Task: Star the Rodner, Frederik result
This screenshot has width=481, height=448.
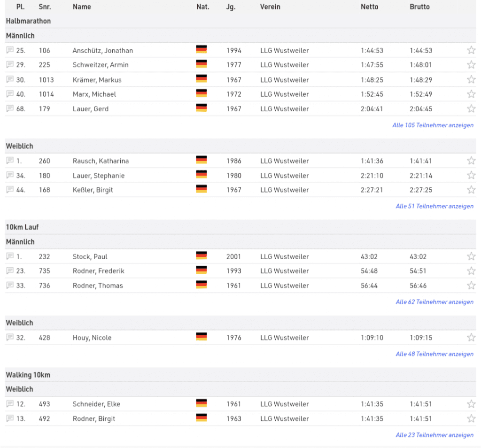Action: point(471,271)
